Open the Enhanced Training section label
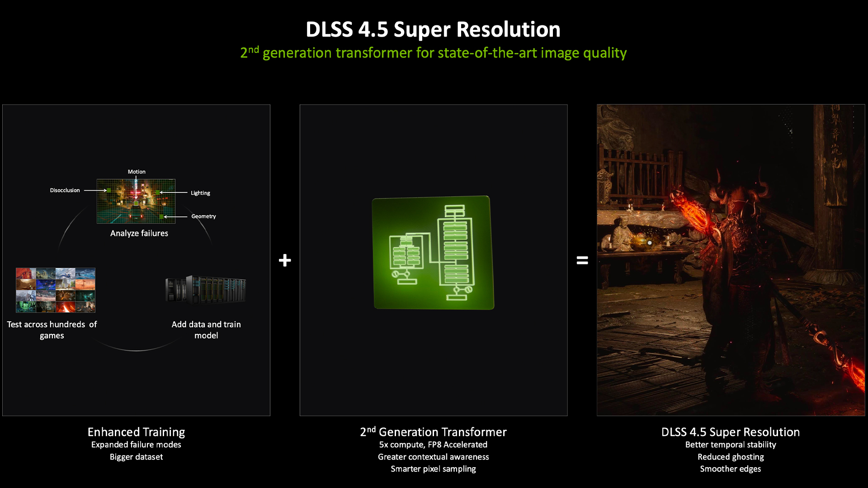868x488 pixels. coord(137,432)
